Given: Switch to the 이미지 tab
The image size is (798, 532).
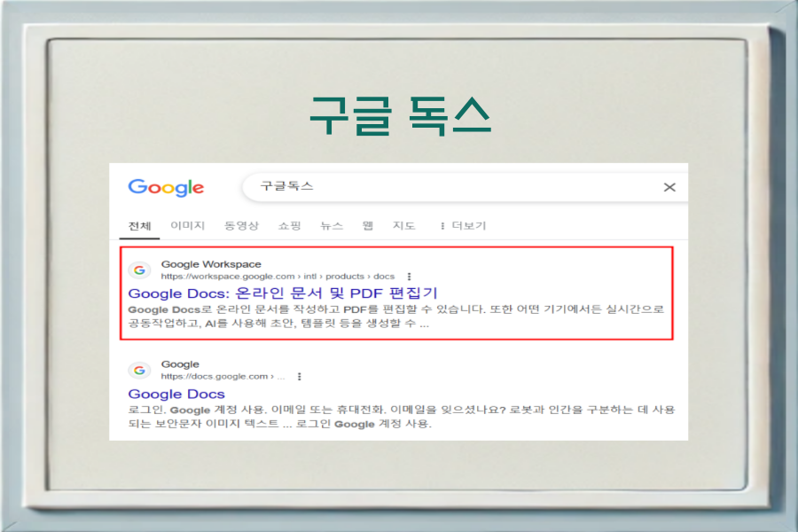Looking at the screenshot, I should pyautogui.click(x=187, y=225).
